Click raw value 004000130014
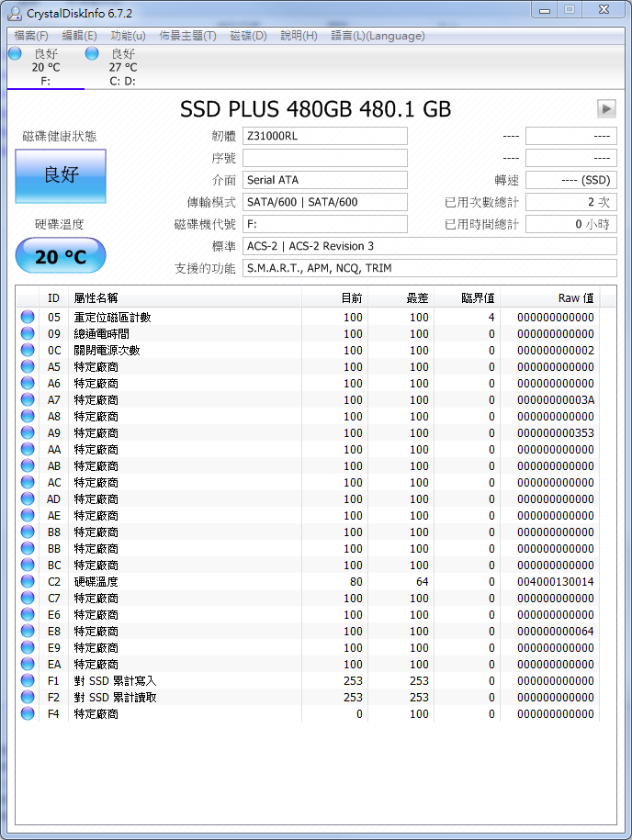Screen dimensions: 632x840 point(556,582)
